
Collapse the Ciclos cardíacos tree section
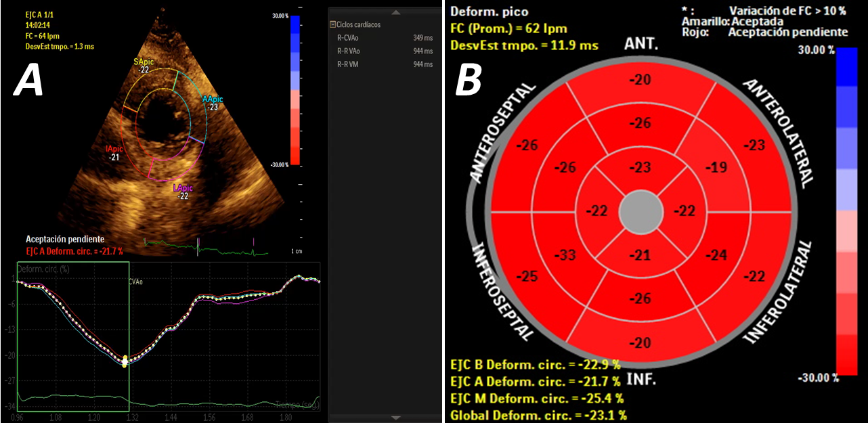coord(332,24)
